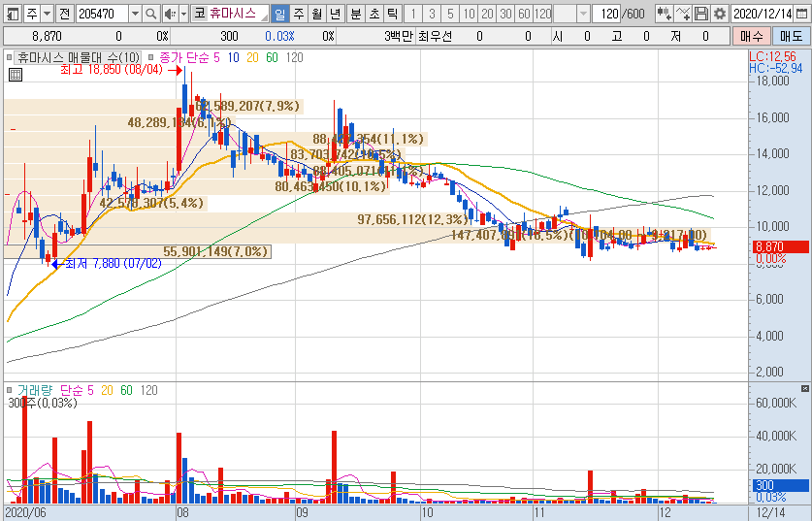Screen dimensions: 812x521
Task: Select the 틱 tick period
Action: [x=392, y=14]
